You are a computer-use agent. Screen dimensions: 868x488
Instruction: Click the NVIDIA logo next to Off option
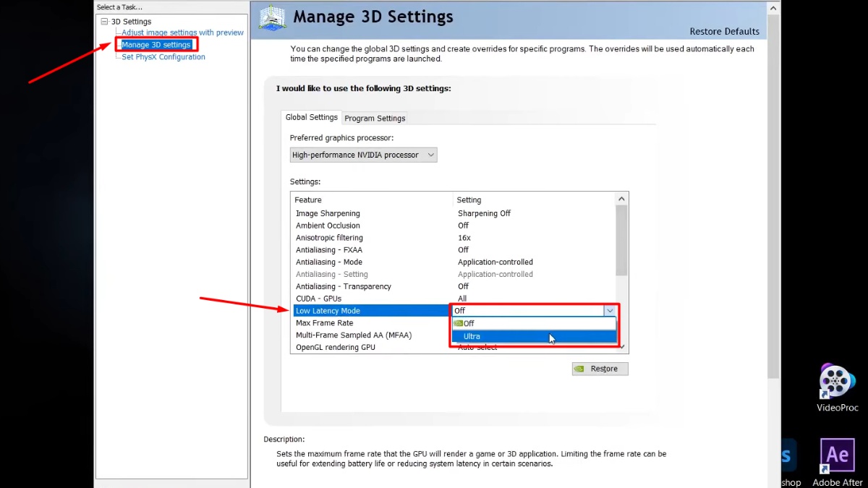459,323
